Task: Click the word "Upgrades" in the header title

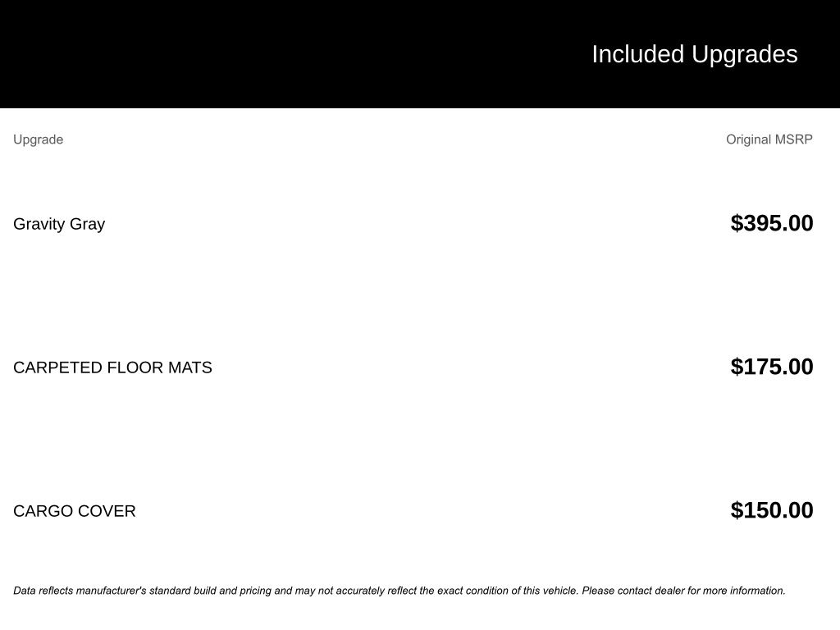Action: coord(745,54)
